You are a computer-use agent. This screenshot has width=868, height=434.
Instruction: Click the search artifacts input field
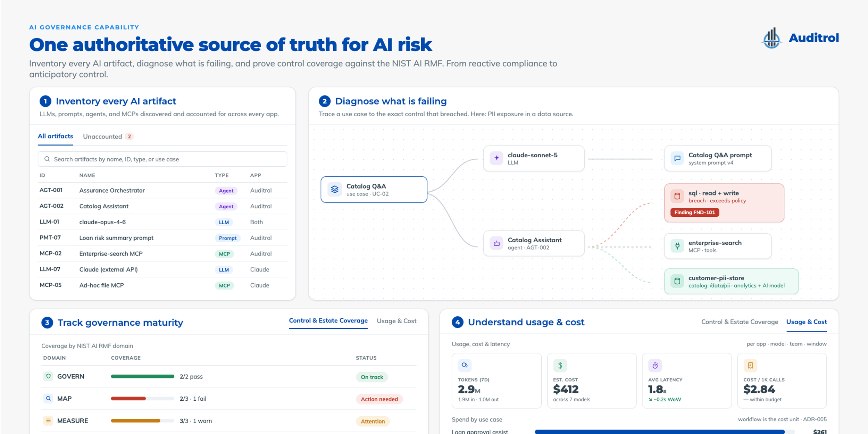162,159
